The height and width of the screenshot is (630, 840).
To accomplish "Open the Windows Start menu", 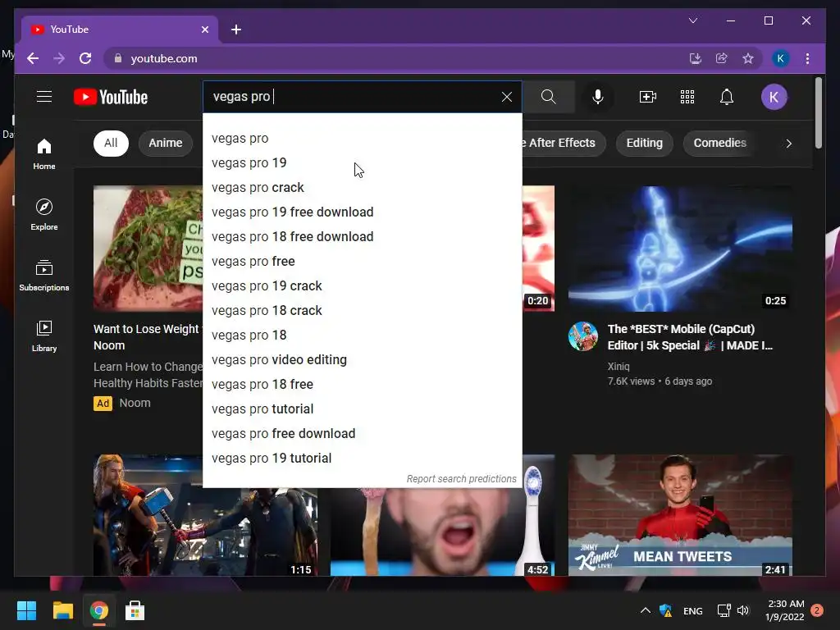I will 26,610.
